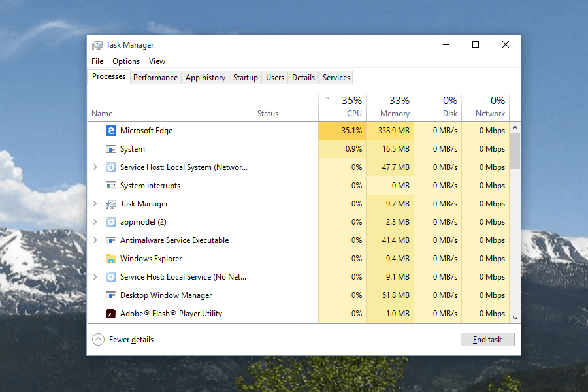Open the Options menu
Screen dimensions: 588x392
coord(126,61)
